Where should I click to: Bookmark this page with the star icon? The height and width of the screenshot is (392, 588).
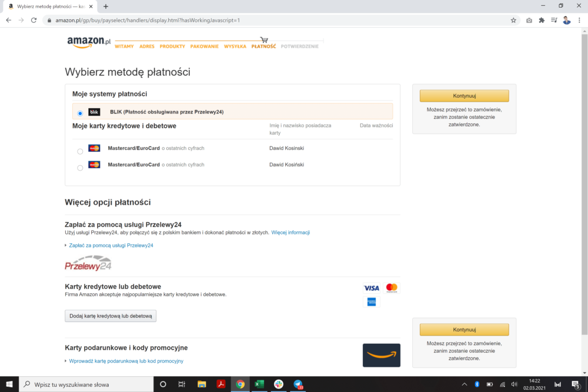pyautogui.click(x=513, y=20)
